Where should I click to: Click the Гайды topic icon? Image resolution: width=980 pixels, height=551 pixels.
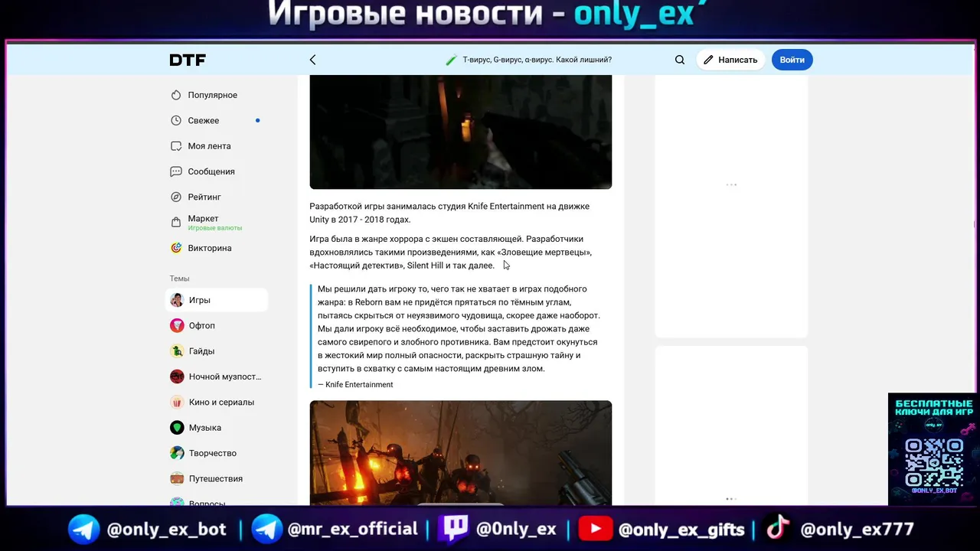pos(177,351)
